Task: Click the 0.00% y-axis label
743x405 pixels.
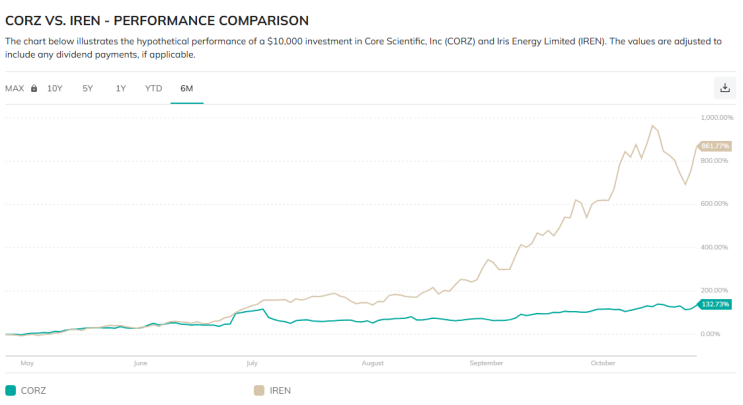Action: pyautogui.click(x=710, y=334)
